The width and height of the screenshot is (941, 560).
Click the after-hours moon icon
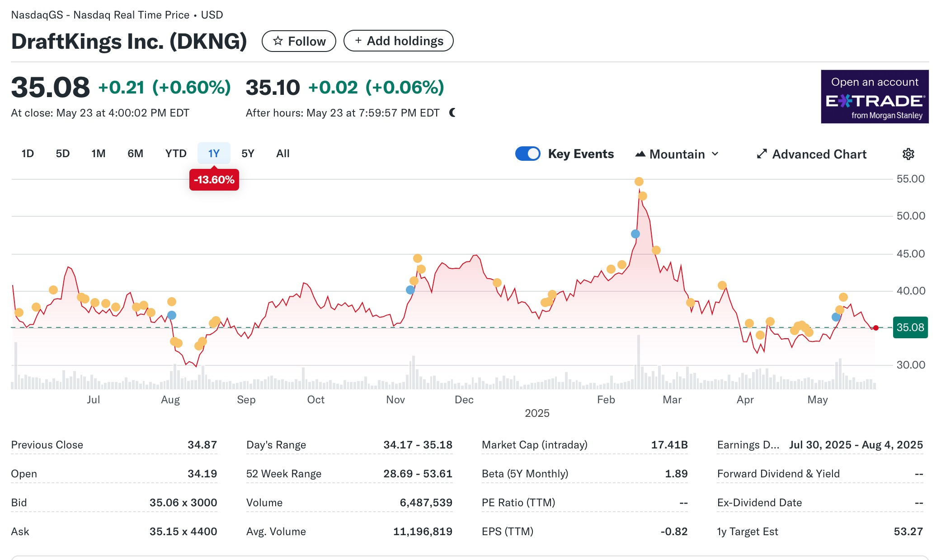(452, 112)
